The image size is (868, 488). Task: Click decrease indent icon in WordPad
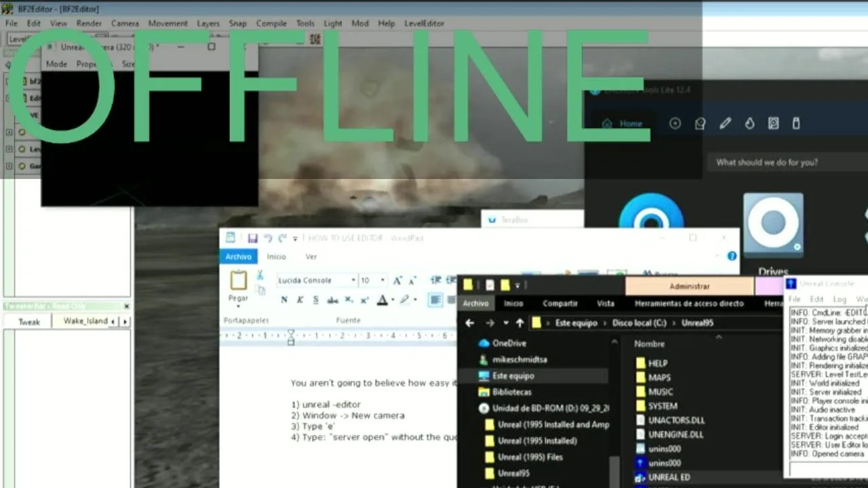click(x=435, y=280)
